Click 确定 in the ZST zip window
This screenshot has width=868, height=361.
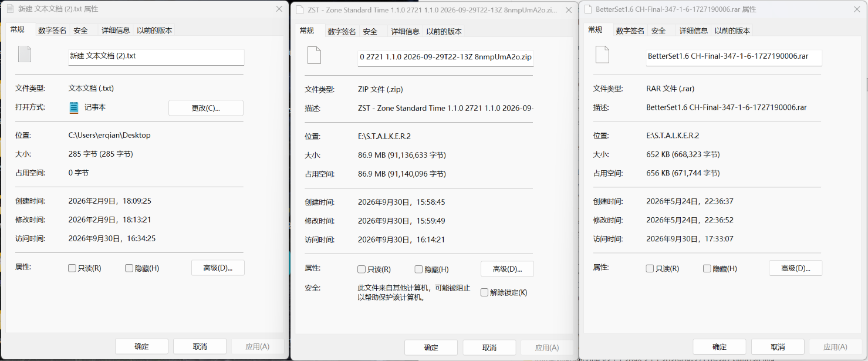coord(431,347)
